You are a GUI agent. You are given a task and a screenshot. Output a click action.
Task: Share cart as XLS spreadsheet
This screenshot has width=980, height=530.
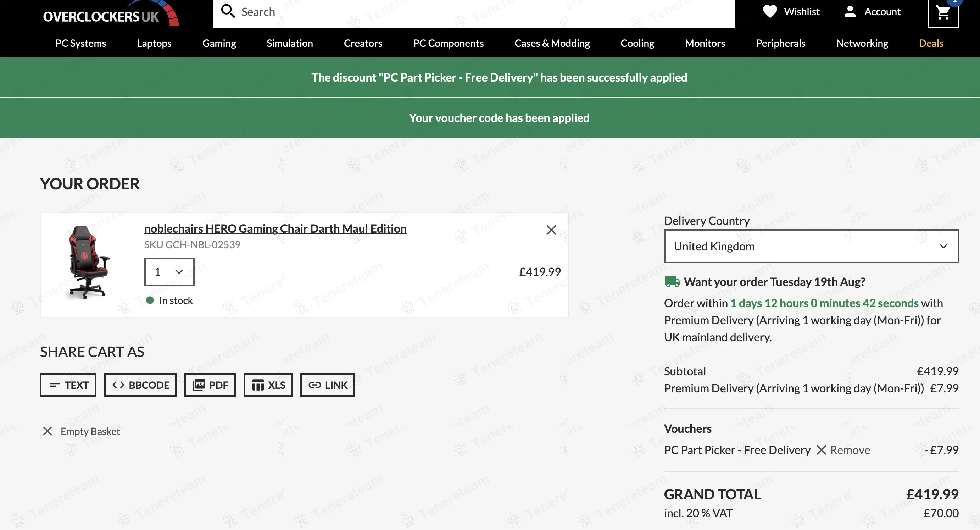268,385
